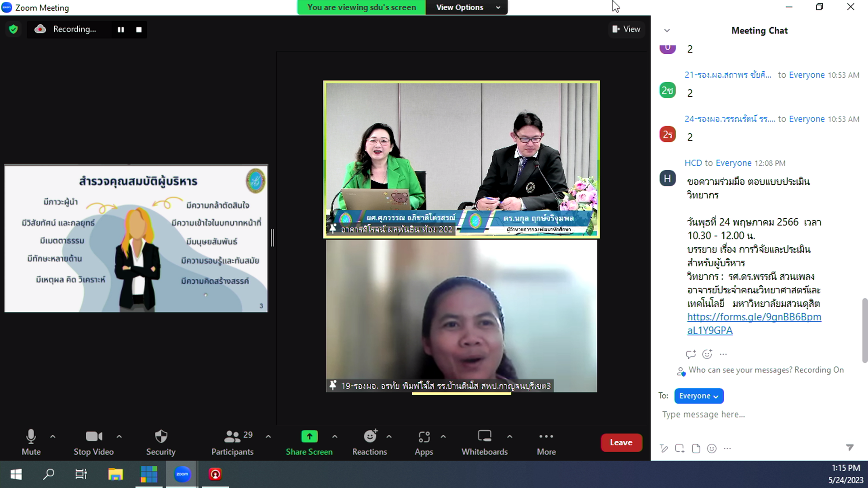Open share options arrow beside Share Screen
This screenshot has height=488, width=868.
(335, 436)
